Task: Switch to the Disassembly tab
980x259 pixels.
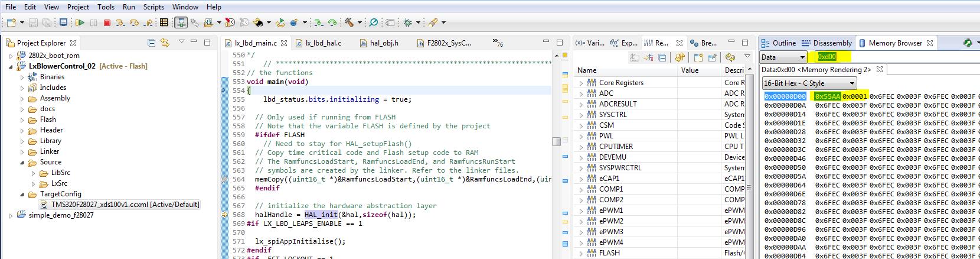Action: 827,43
